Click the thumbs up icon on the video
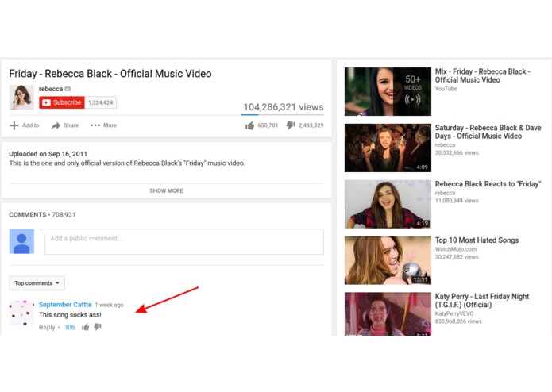Image resolution: width=552 pixels, height=392 pixels. [x=249, y=125]
